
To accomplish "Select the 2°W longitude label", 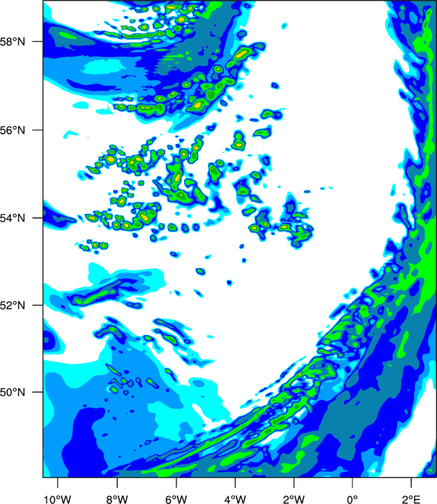I will (x=294, y=499).
